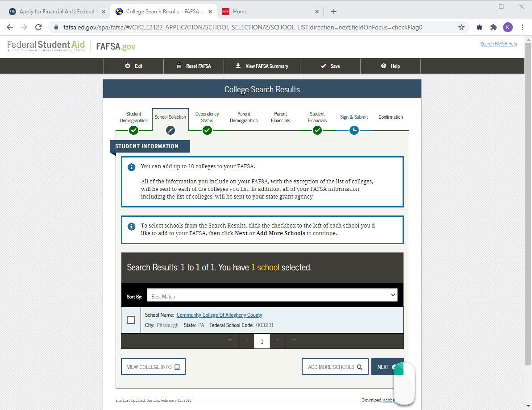Click the Federal Student Aid logo
Image resolution: width=532 pixels, height=410 pixels.
tap(46, 46)
